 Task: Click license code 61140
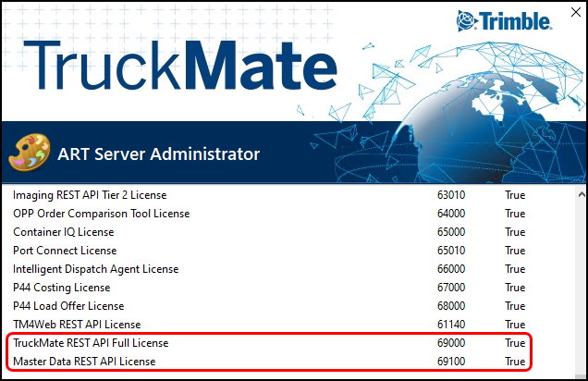point(451,324)
